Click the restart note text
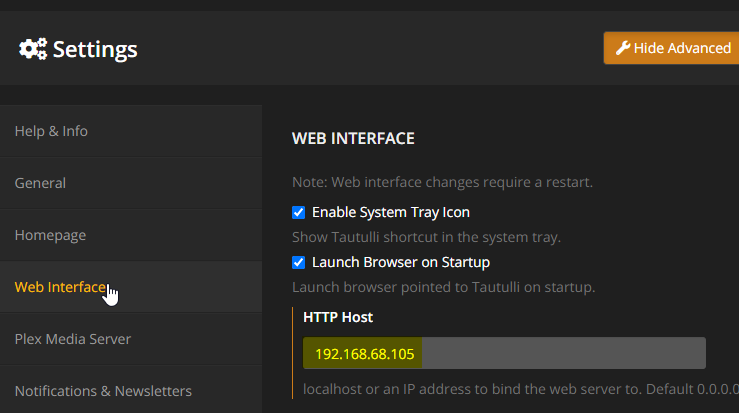The height and width of the screenshot is (413, 739). pos(442,182)
